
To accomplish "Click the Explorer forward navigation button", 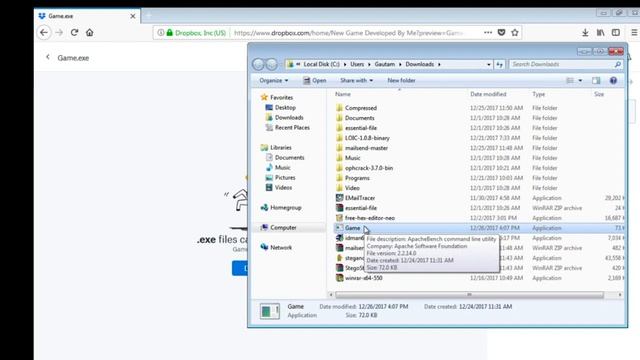I will point(271,64).
